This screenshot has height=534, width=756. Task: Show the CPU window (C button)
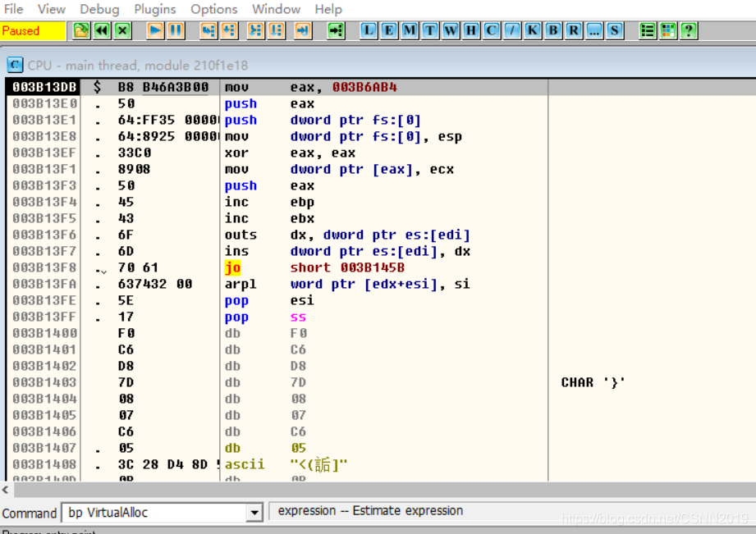pyautogui.click(x=492, y=31)
